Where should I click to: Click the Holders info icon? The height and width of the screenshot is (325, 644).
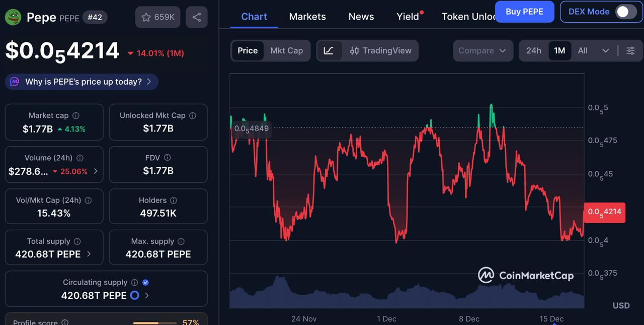tap(174, 200)
